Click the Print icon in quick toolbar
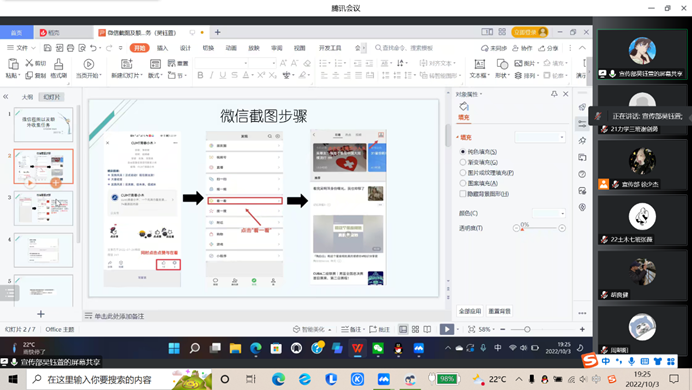692x390 pixels. click(71, 48)
